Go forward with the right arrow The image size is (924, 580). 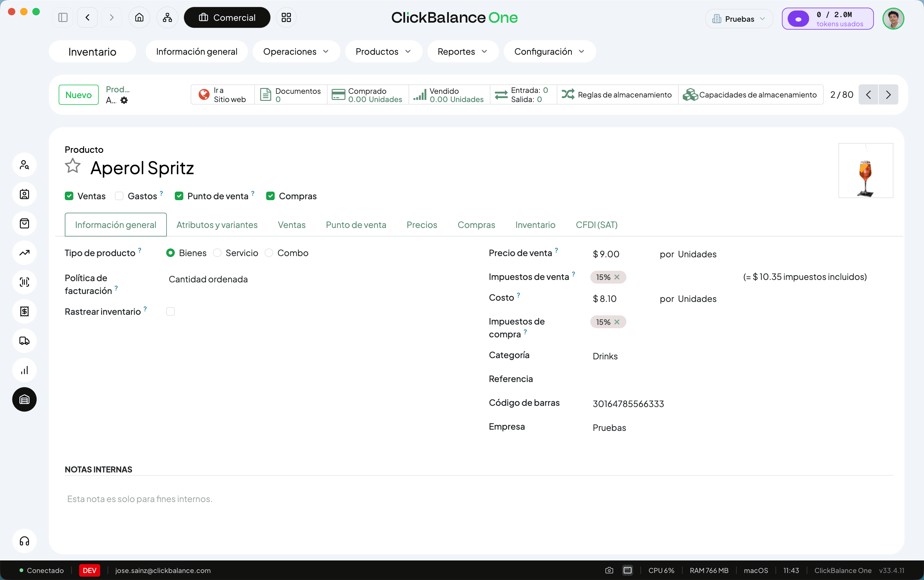[112, 18]
